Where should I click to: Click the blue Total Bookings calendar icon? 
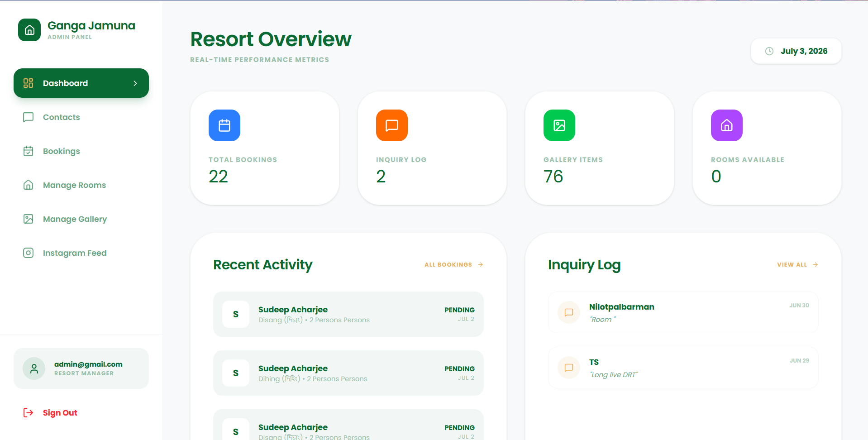tap(224, 125)
